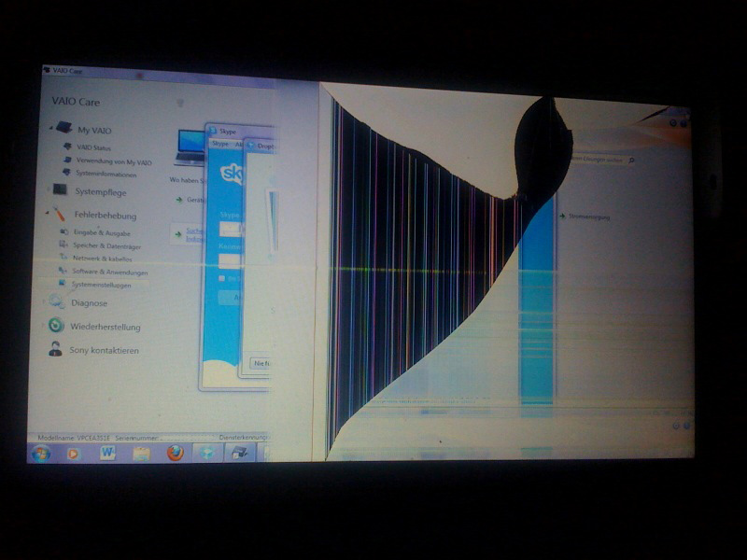
Task: Expand the Wiederherstellung section arrow
Action: [x=43, y=325]
